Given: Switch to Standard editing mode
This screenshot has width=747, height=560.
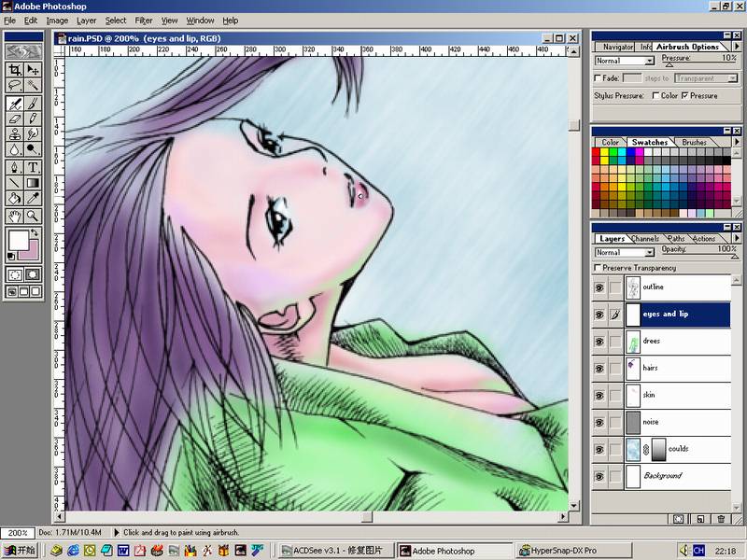Looking at the screenshot, I should 15,274.
